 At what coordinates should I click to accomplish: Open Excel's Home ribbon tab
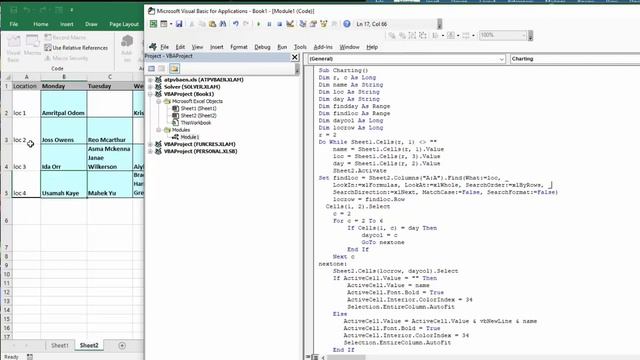click(41, 24)
